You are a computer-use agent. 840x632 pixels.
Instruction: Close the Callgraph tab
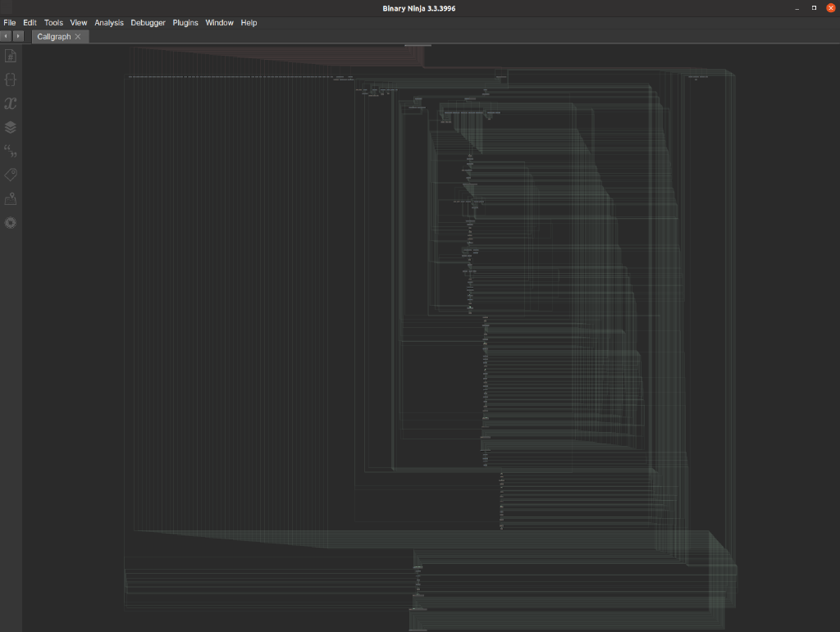(x=78, y=36)
